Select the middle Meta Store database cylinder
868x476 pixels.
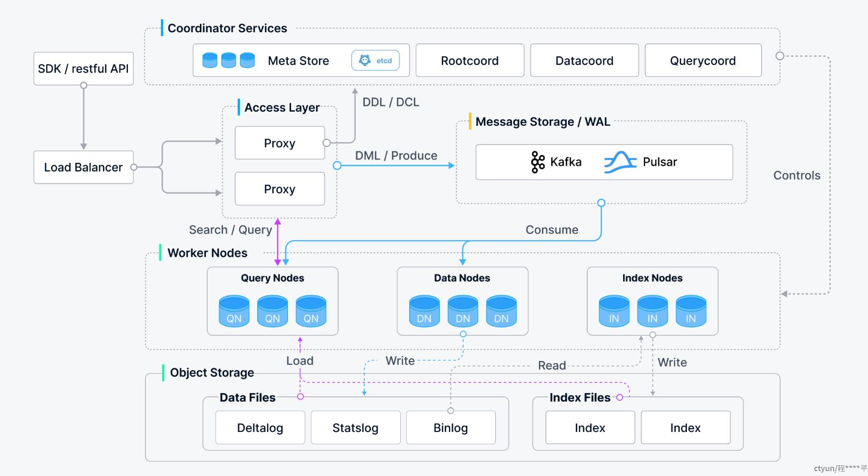(x=229, y=60)
